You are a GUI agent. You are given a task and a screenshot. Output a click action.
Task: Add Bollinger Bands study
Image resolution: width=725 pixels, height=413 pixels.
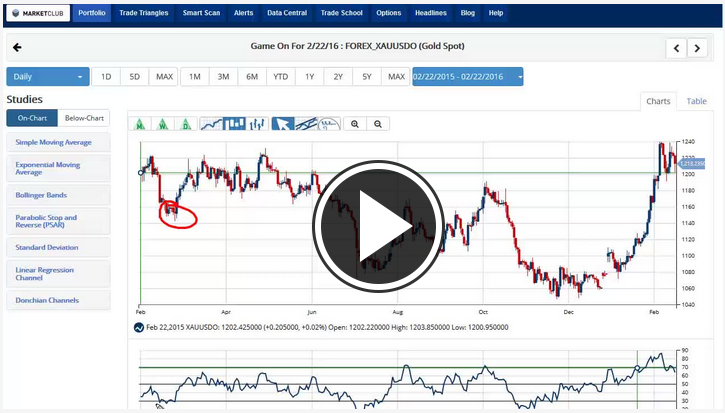click(41, 195)
